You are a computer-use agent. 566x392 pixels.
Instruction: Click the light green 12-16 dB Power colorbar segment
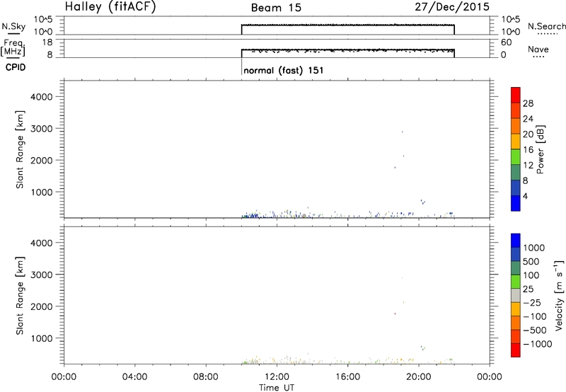point(516,156)
